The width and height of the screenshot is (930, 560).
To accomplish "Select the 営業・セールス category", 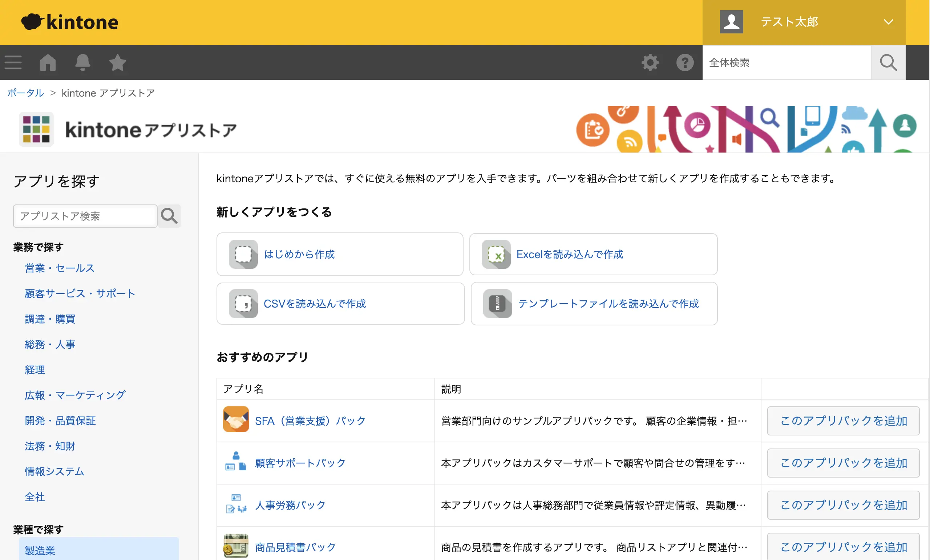I will (60, 268).
